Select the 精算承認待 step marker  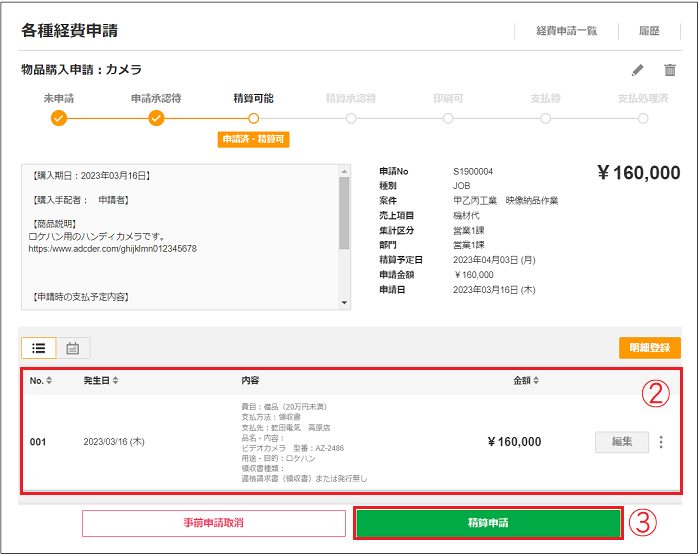point(351,118)
